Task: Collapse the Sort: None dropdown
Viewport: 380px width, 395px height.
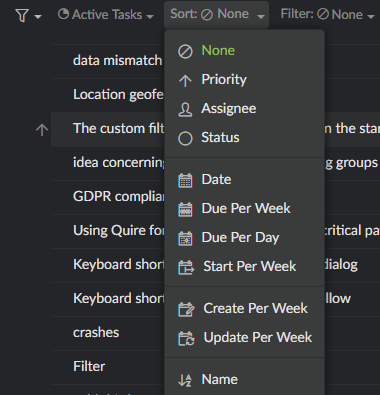Action: click(x=216, y=14)
